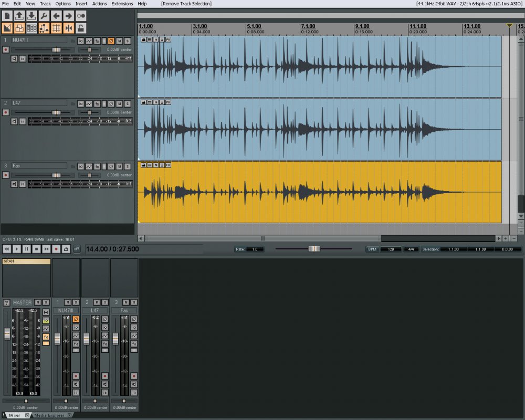The width and height of the screenshot is (525, 420).
Task: Open the Actions menu
Action: coord(99,4)
